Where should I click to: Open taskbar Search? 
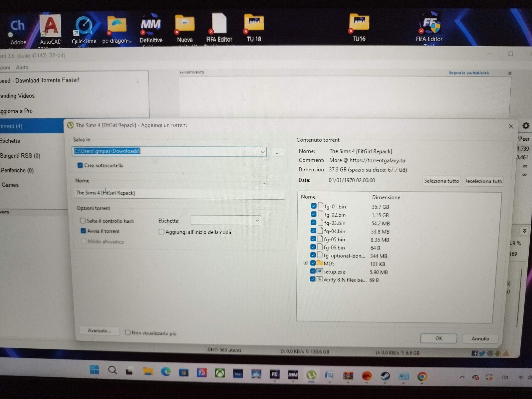pyautogui.click(x=112, y=370)
